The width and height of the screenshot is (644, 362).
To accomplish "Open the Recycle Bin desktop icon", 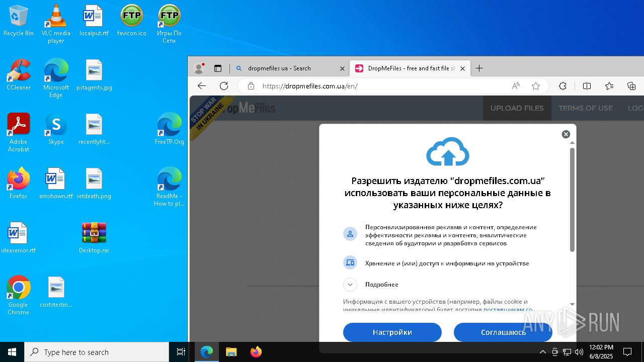I will pyautogui.click(x=19, y=21).
